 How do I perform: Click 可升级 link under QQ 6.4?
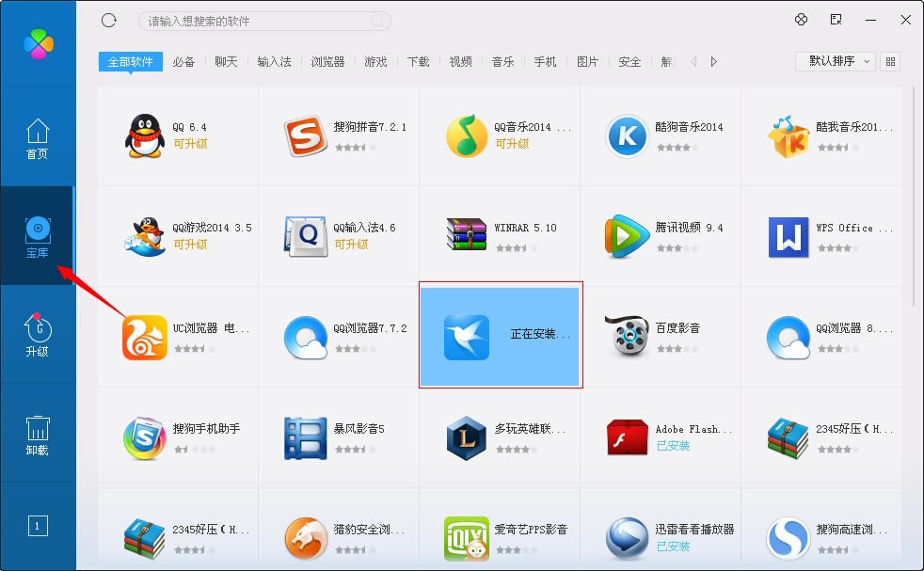point(190,144)
